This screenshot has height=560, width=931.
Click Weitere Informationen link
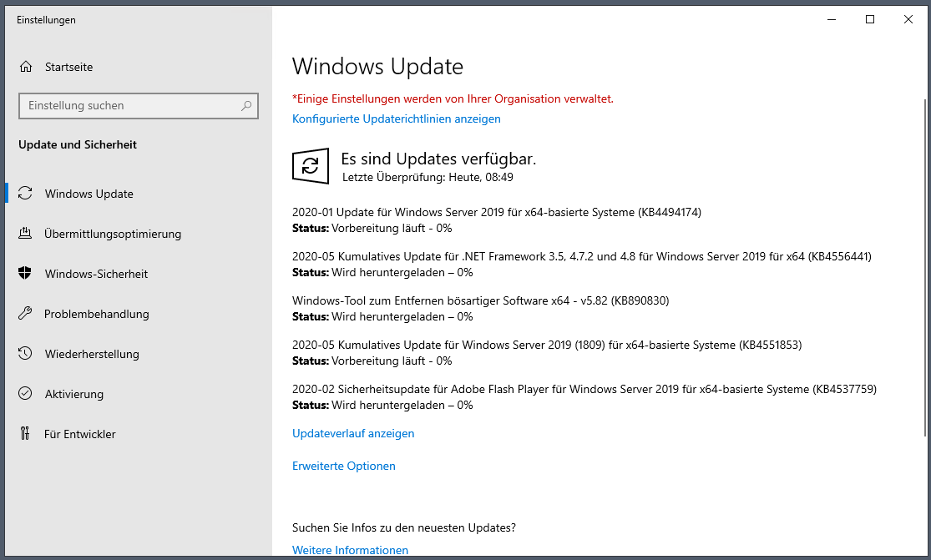point(351,550)
